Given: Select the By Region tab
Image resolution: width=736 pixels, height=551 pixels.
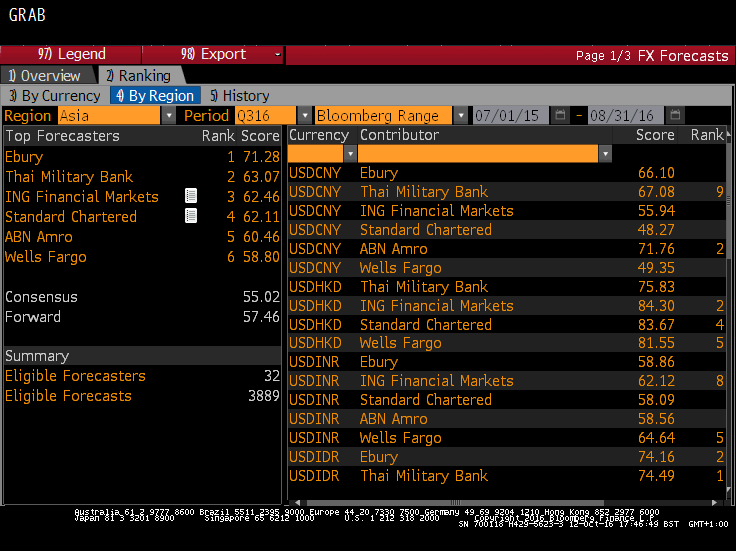Looking at the screenshot, I should [155, 96].
